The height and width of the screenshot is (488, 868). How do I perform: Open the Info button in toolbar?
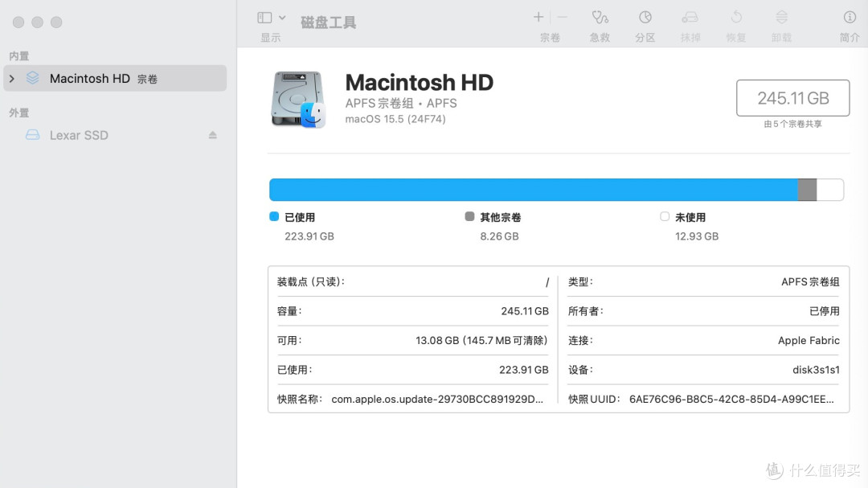850,18
